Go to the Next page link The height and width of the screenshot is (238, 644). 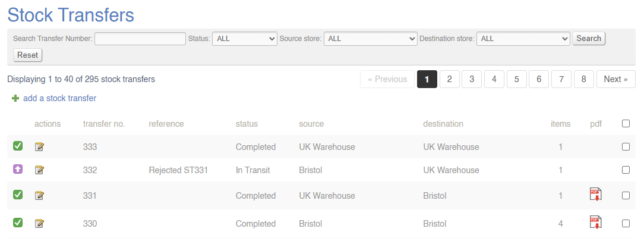tap(615, 79)
